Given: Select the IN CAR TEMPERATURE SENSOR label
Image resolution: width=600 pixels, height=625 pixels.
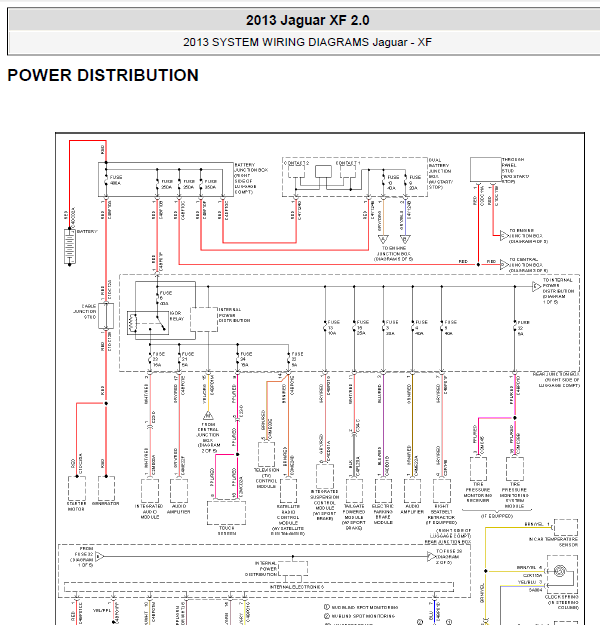Looking at the screenshot, I should (553, 542).
